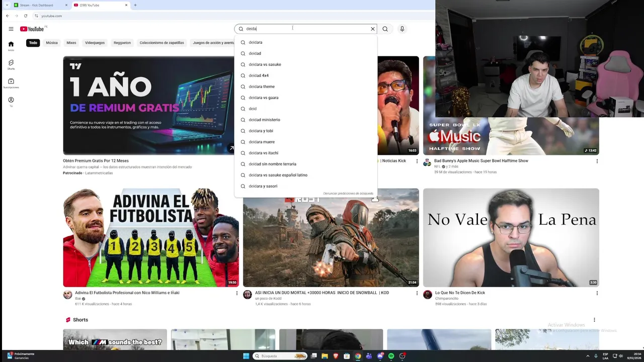The width and height of the screenshot is (644, 362).
Task: Choose suggestion 'deidara y sasori'
Action: tap(306, 186)
